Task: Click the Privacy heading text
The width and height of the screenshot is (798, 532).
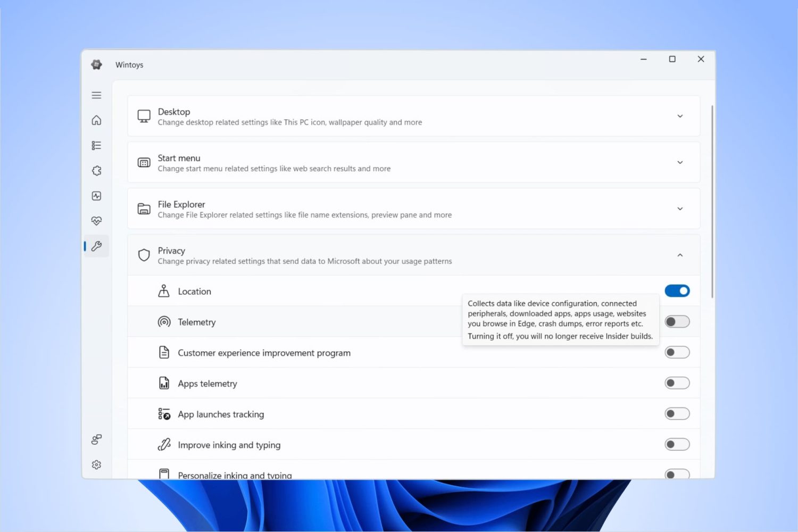Action: click(171, 251)
